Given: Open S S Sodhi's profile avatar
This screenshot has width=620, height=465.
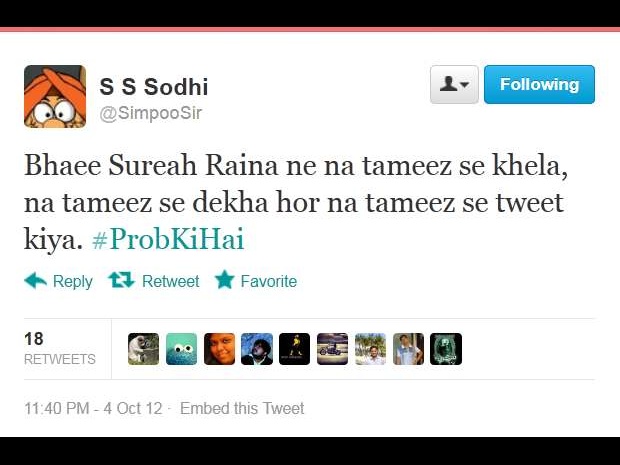Looking at the screenshot, I should pyautogui.click(x=55, y=96).
